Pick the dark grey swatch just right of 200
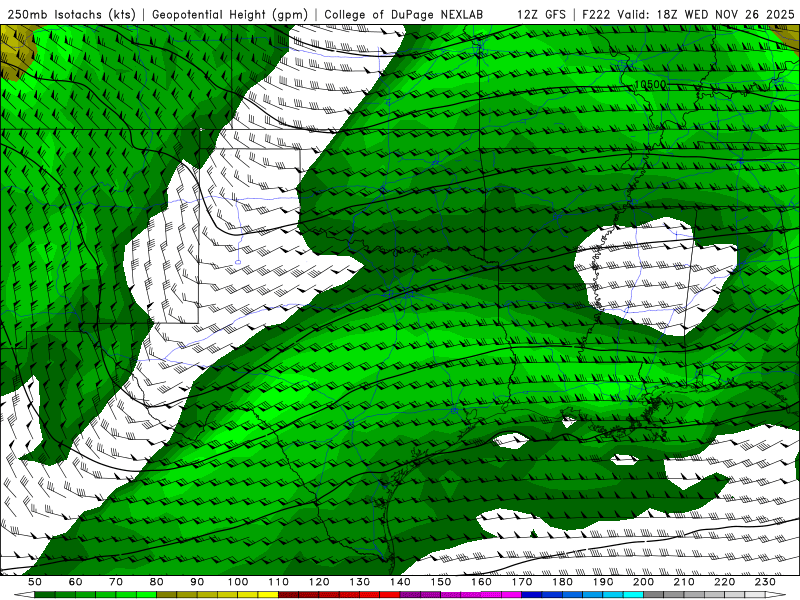800x600 pixels. 654,595
